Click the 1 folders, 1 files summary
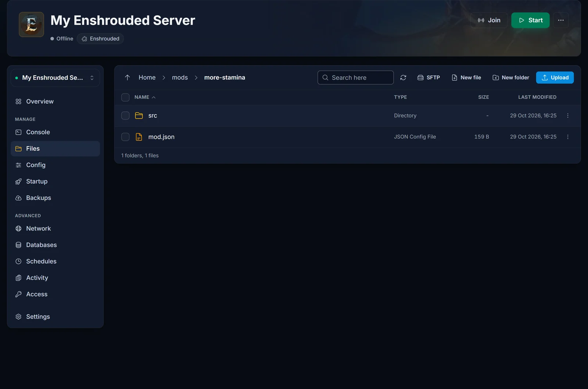Image resolution: width=588 pixels, height=389 pixels. click(140, 156)
